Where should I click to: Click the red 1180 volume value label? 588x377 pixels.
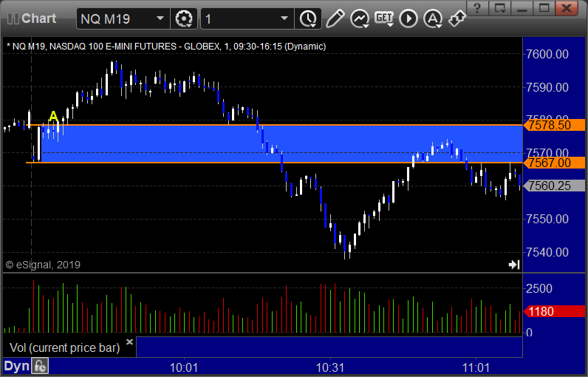(554, 311)
